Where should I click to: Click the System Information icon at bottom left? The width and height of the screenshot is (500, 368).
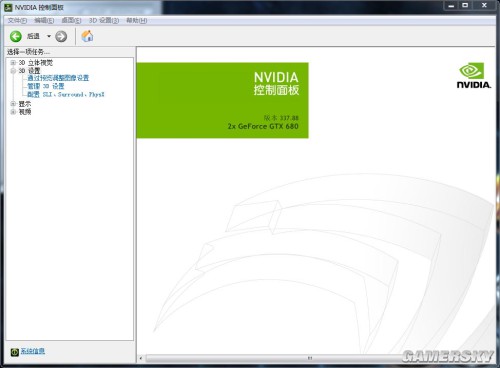click(14, 352)
